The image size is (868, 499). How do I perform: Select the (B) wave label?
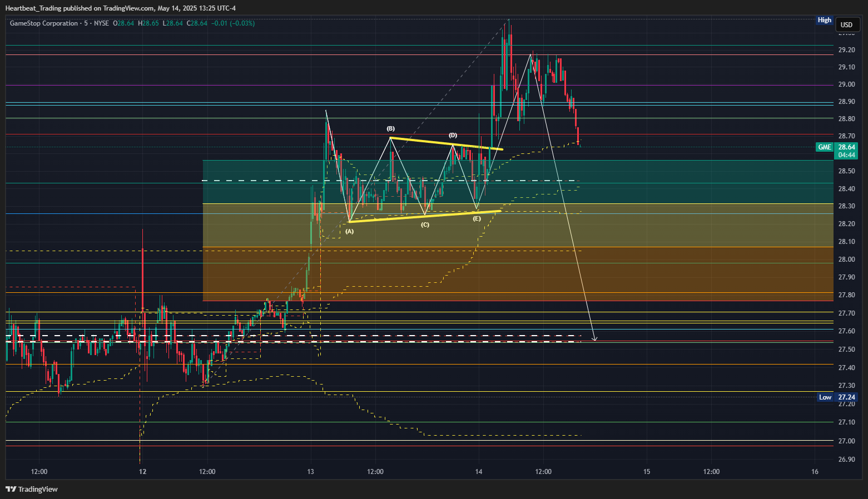click(391, 128)
